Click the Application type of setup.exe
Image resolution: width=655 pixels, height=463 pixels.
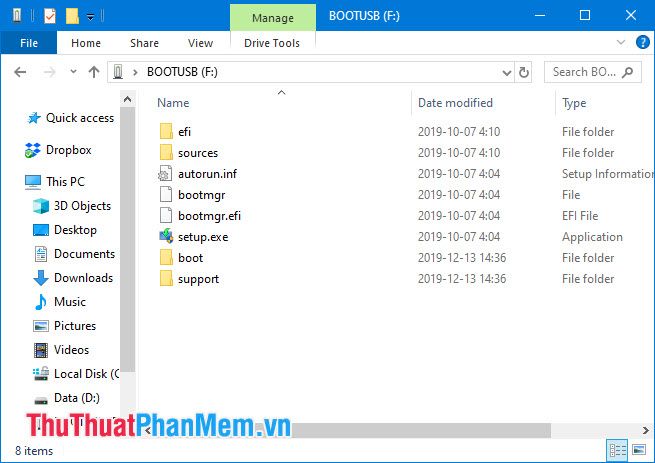pyautogui.click(x=592, y=237)
